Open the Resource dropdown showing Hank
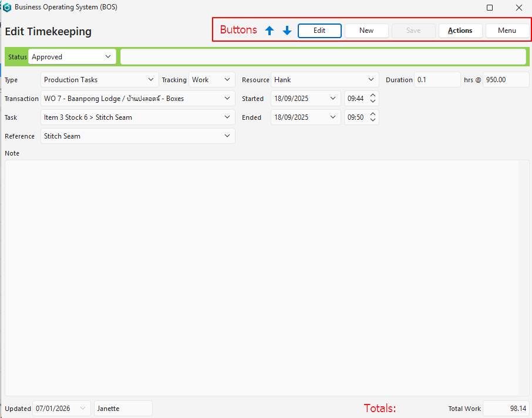532x418 pixels. pyautogui.click(x=371, y=80)
